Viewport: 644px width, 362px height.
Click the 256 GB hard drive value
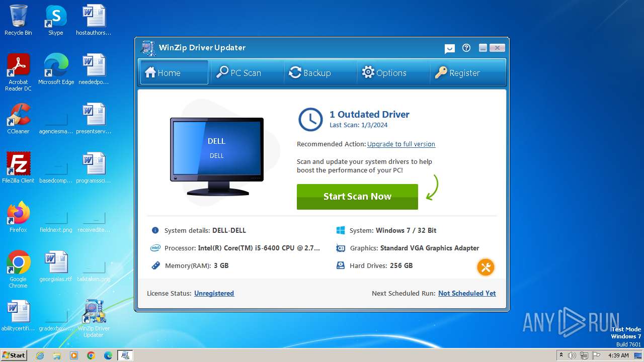tap(401, 265)
